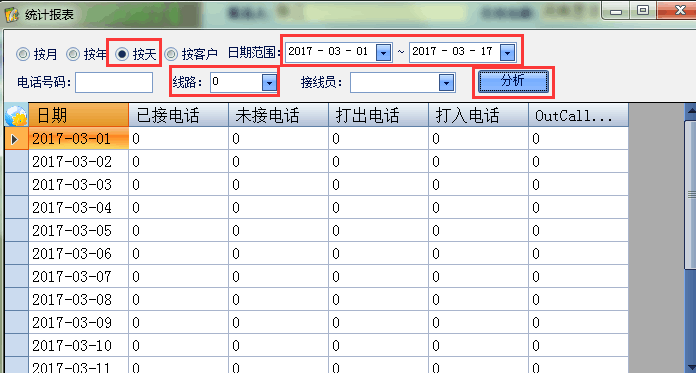The width and height of the screenshot is (696, 373).
Task: Select the 按月 radio button
Action: [22, 55]
